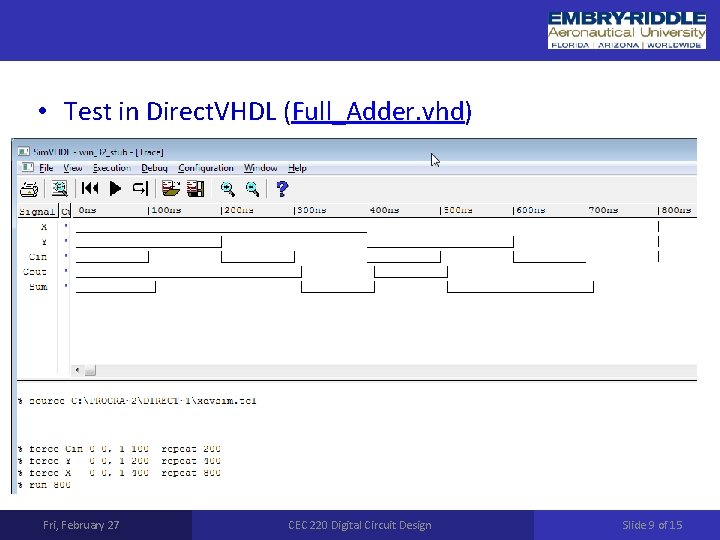Open the Configuration menu

click(206, 168)
